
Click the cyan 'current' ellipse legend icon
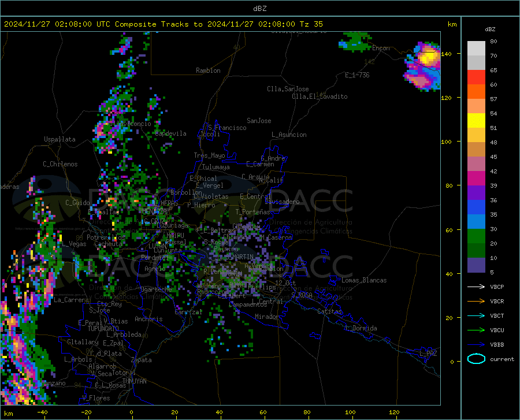pyautogui.click(x=476, y=359)
